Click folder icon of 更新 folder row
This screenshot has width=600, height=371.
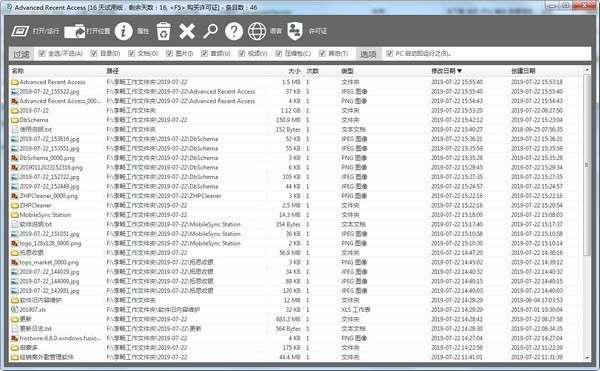(x=15, y=319)
